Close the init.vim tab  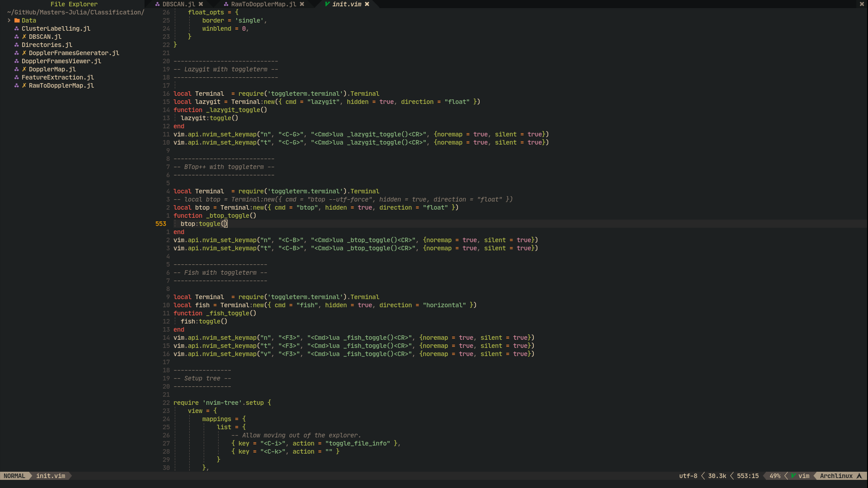tap(367, 4)
